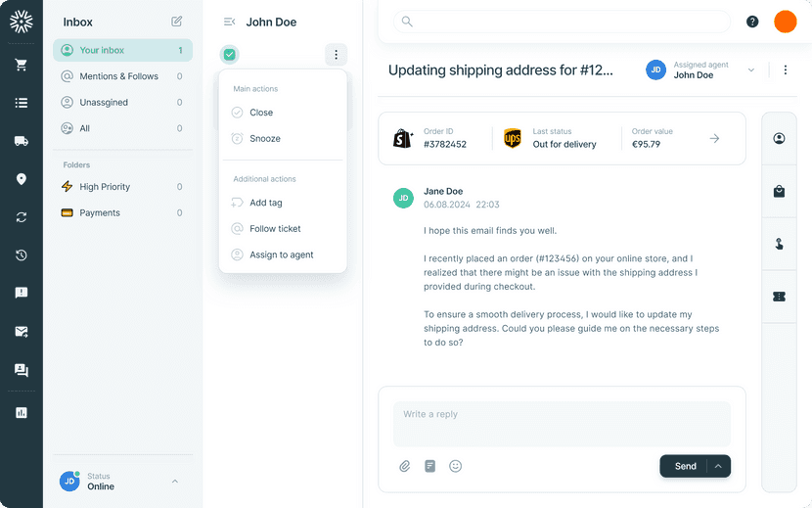Image resolution: width=812 pixels, height=508 pixels.
Task: Select Snooze from the actions menu
Action: pos(264,139)
